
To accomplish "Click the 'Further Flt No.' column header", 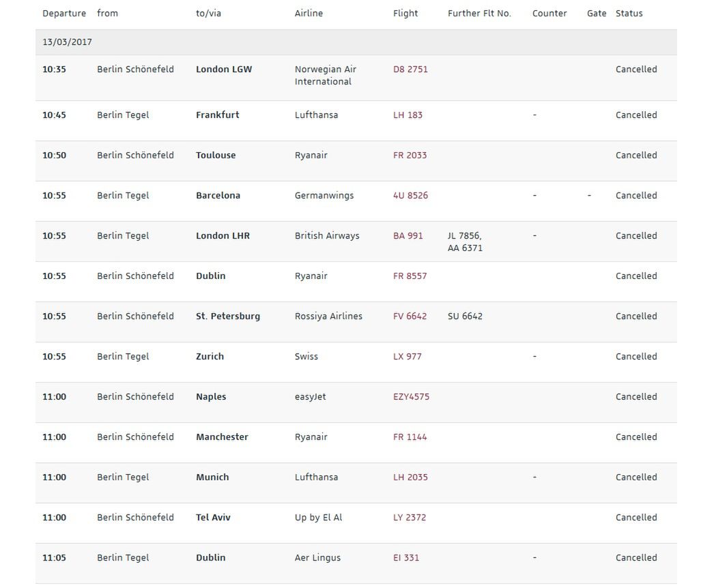I will coord(479,13).
